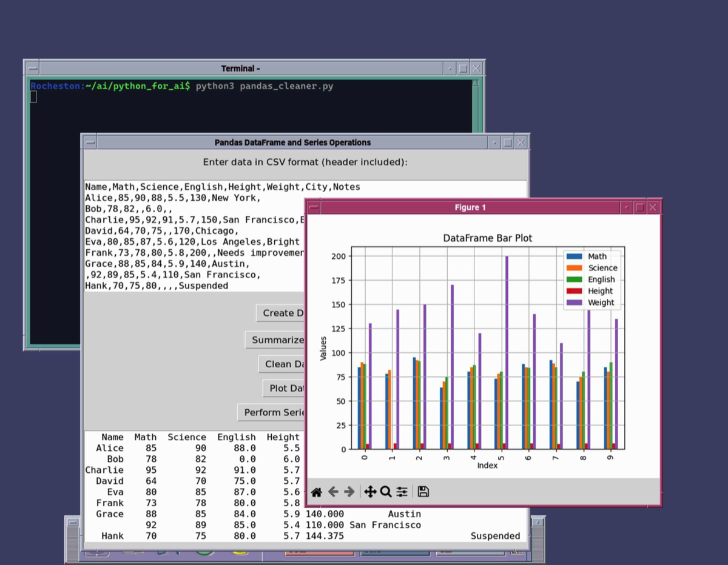Open the Pandas window menu button
728x565 pixels.
pos(90,143)
